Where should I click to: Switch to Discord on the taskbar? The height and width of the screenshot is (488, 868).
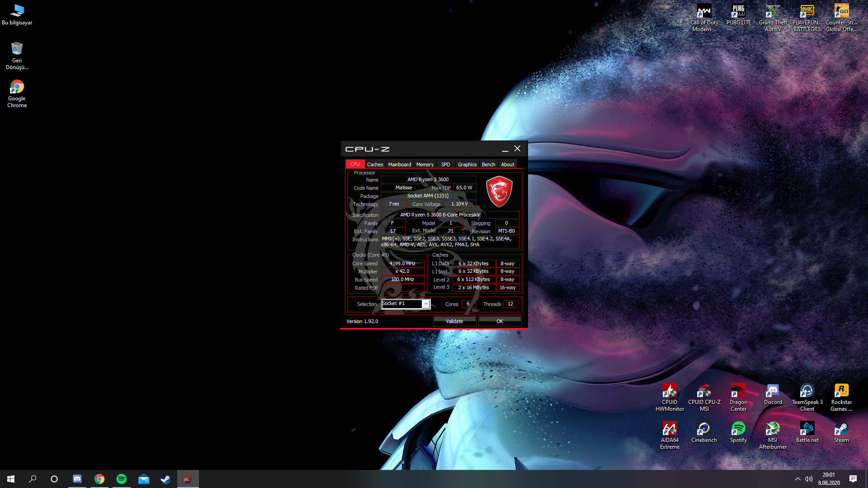(x=77, y=479)
